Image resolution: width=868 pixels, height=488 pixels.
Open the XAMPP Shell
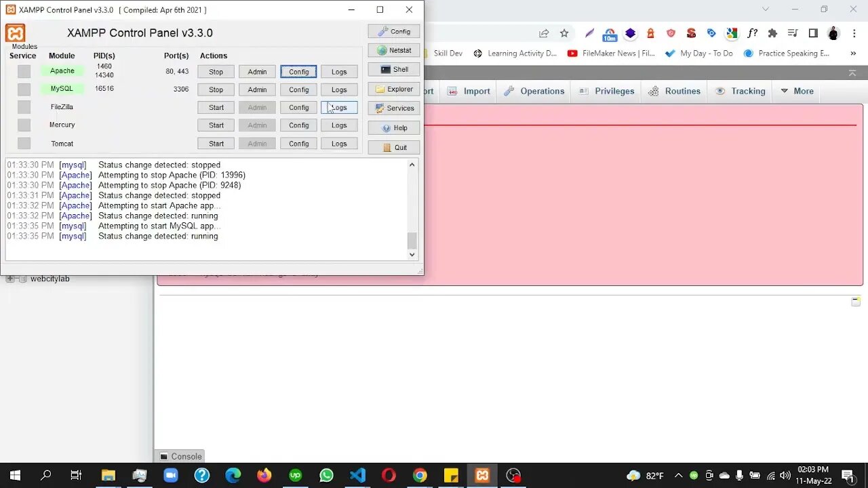click(394, 69)
